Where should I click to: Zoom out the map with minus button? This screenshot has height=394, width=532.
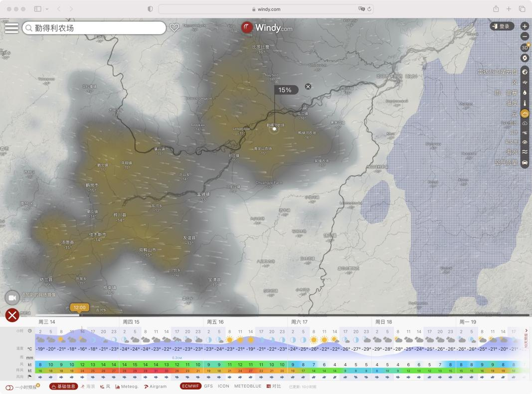point(525,36)
